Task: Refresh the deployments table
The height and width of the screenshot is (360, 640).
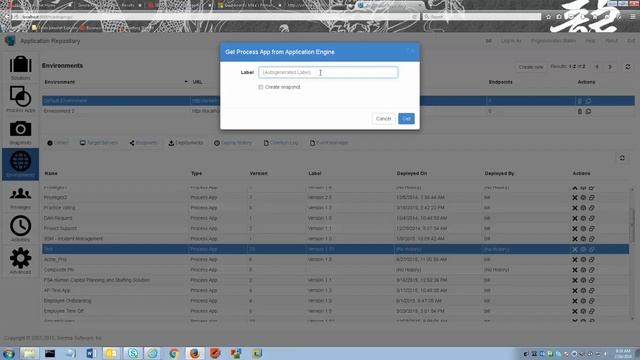Action: tap(622, 158)
